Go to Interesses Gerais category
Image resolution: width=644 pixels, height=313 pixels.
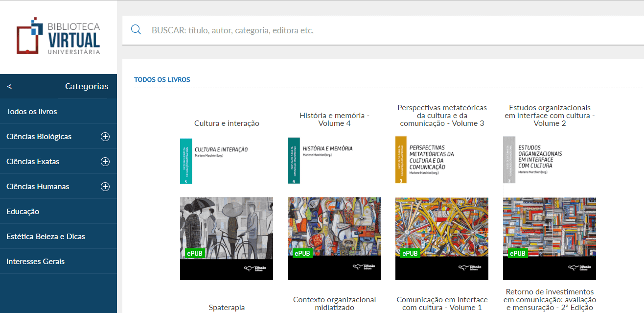[x=36, y=262]
